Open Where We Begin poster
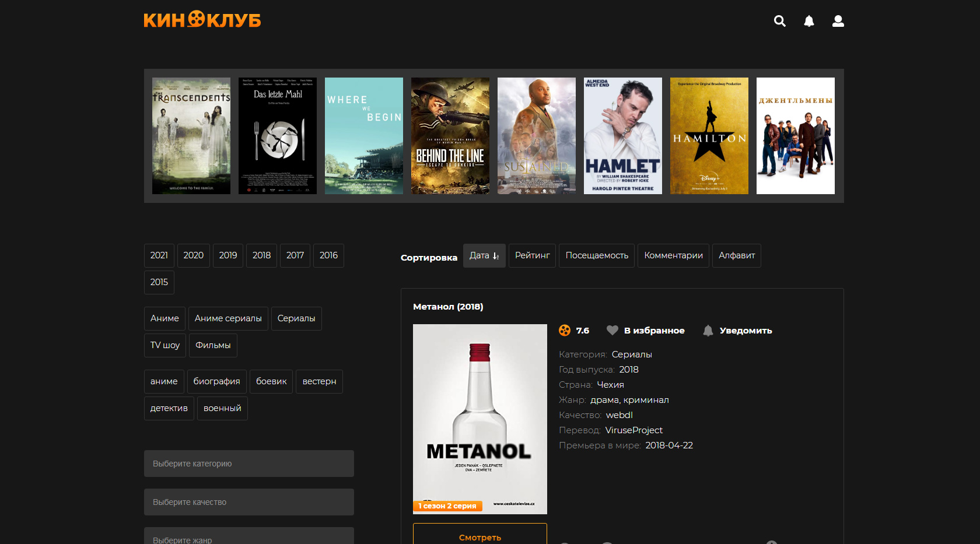The height and width of the screenshot is (544, 980). coord(364,136)
